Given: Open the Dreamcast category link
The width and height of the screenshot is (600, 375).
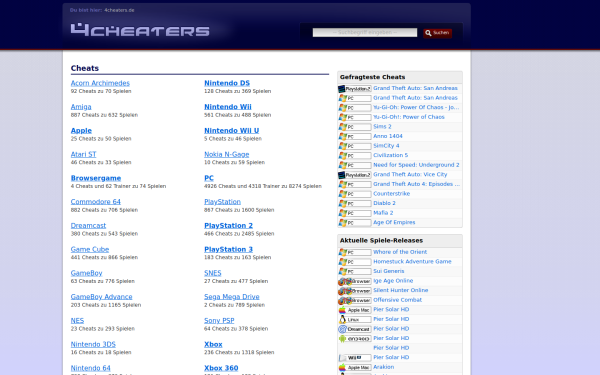Looking at the screenshot, I should pos(88,225).
